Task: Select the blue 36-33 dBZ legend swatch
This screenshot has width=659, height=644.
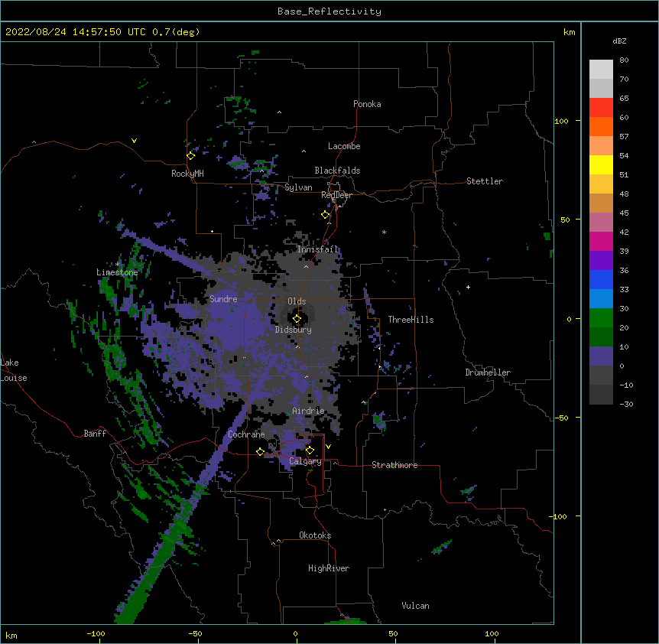Action: (601, 279)
